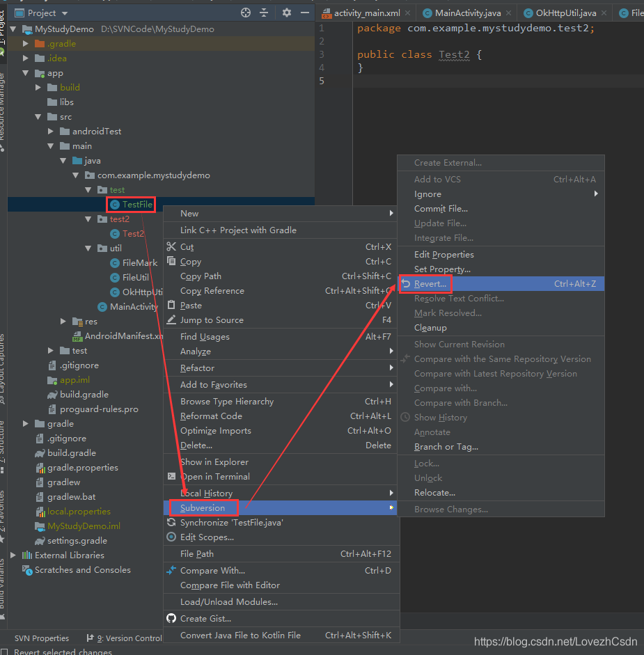The width and height of the screenshot is (644, 655).
Task: Click the GitHub icon beside Create Gist
Action: coord(171,618)
